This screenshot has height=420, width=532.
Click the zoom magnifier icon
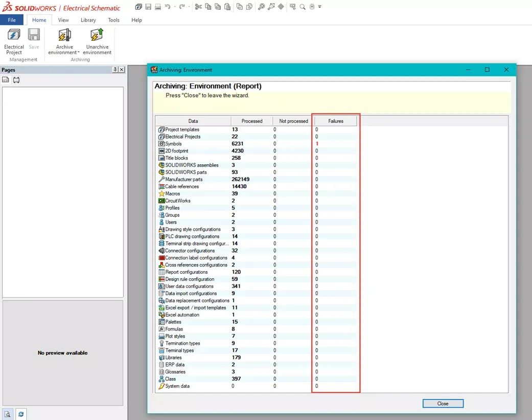point(261,7)
